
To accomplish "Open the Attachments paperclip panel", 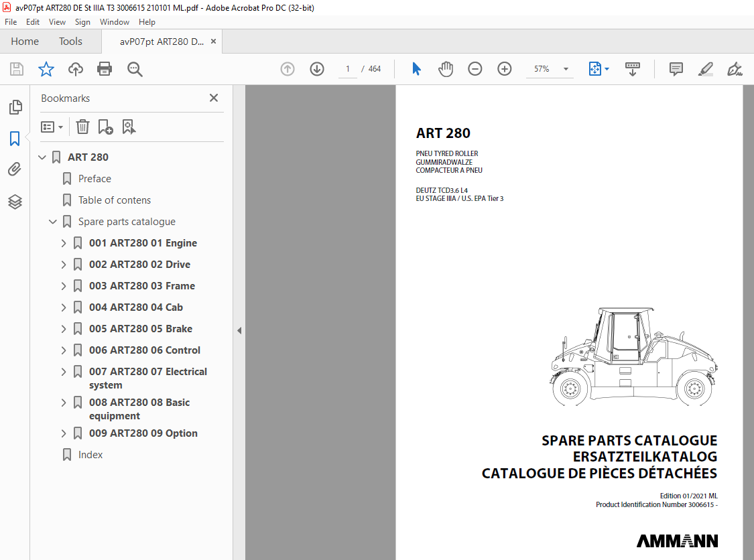I will point(15,169).
